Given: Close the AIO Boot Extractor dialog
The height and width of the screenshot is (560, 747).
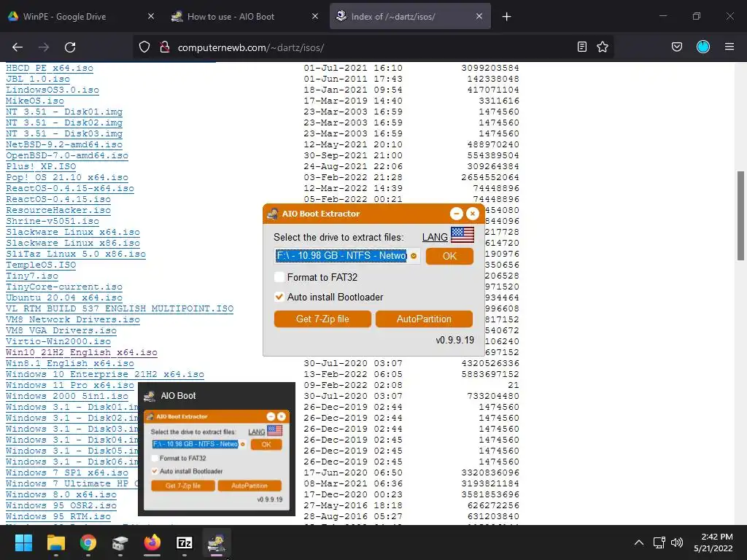Looking at the screenshot, I should pyautogui.click(x=472, y=214).
